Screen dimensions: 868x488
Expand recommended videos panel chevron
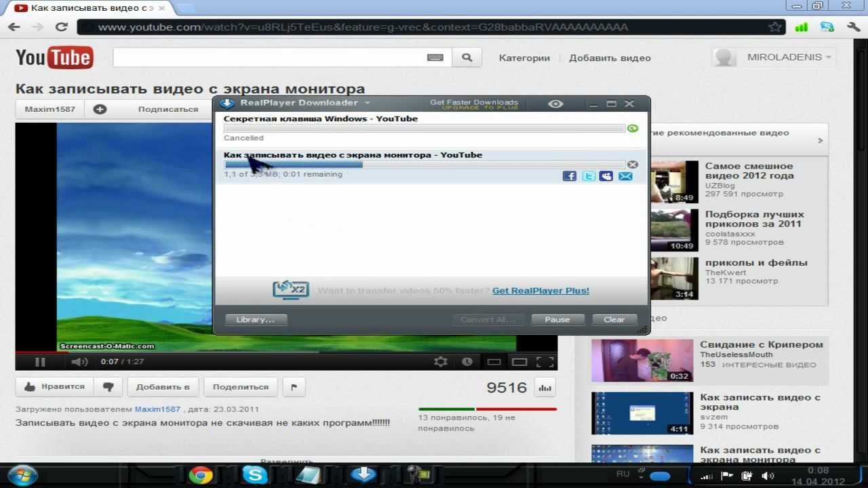[x=820, y=140]
